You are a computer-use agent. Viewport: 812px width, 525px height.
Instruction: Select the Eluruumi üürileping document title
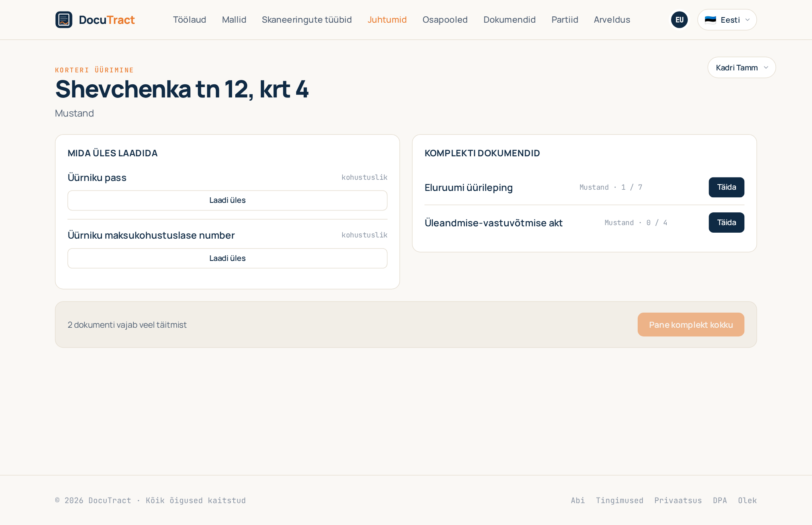(468, 187)
